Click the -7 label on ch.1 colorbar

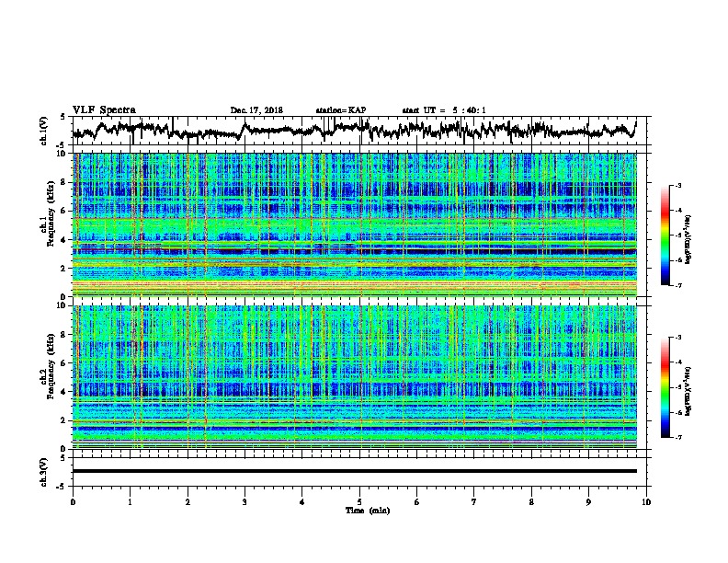pyautogui.click(x=677, y=285)
